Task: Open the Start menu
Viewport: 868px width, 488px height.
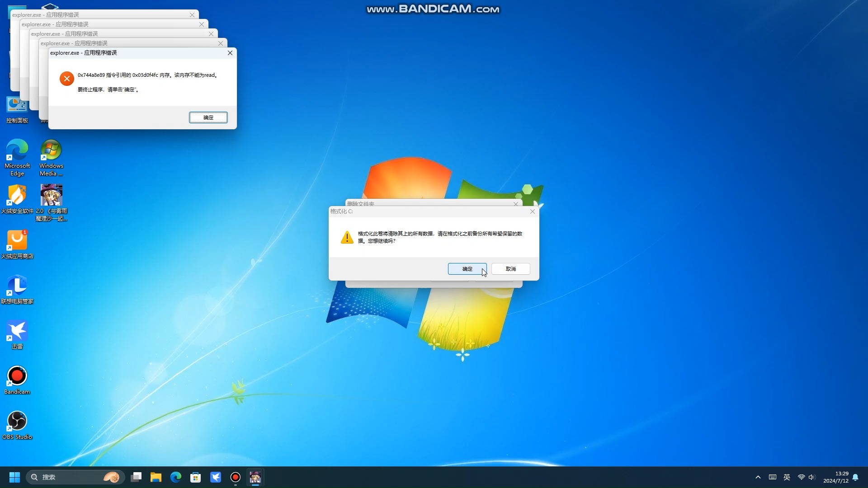Action: [x=14, y=477]
